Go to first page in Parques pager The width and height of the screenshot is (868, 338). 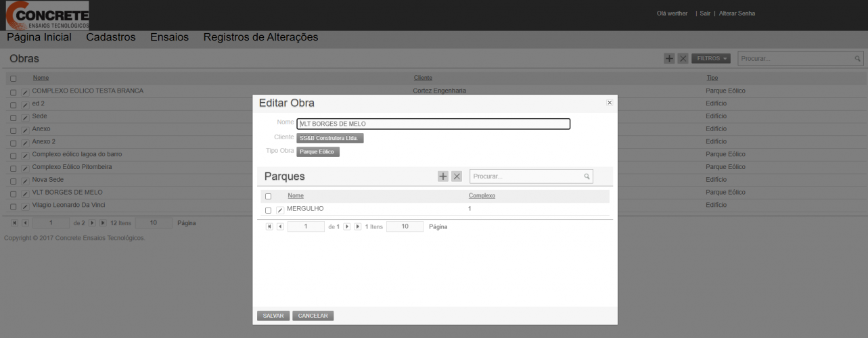269,226
